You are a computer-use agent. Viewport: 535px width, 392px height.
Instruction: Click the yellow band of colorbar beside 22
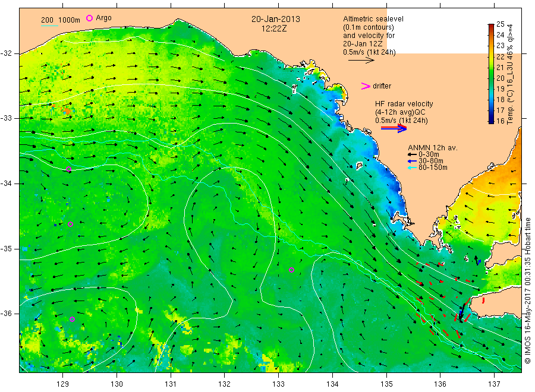tap(491, 56)
